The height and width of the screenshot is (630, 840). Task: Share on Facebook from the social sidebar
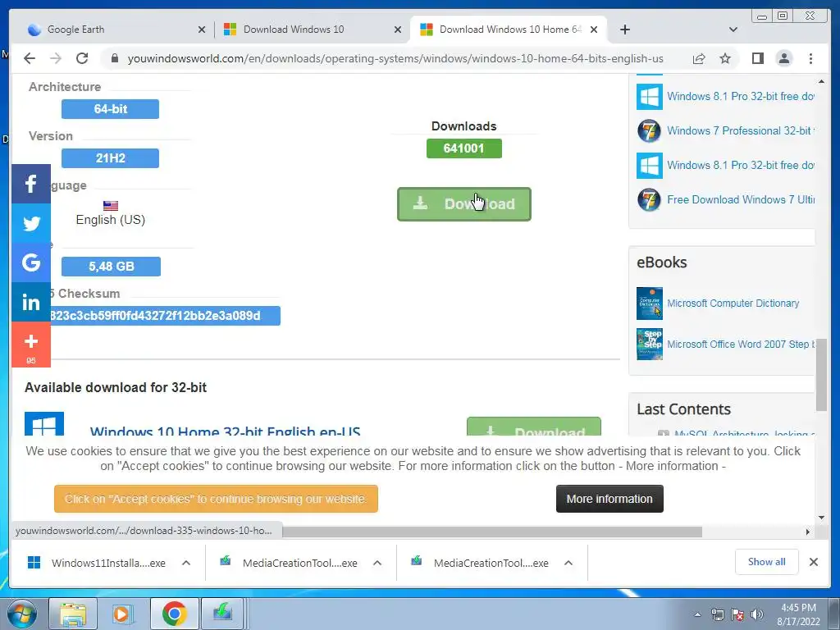click(31, 184)
